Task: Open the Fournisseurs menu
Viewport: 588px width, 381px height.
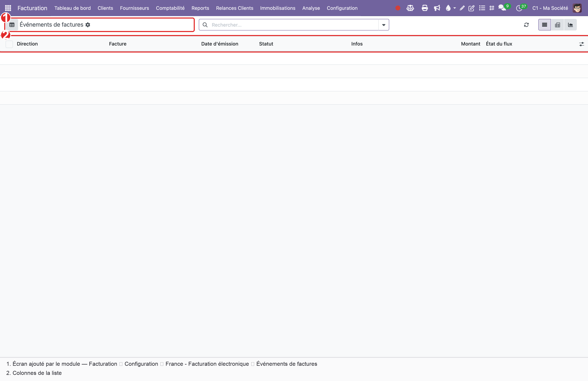Action: pos(134,8)
